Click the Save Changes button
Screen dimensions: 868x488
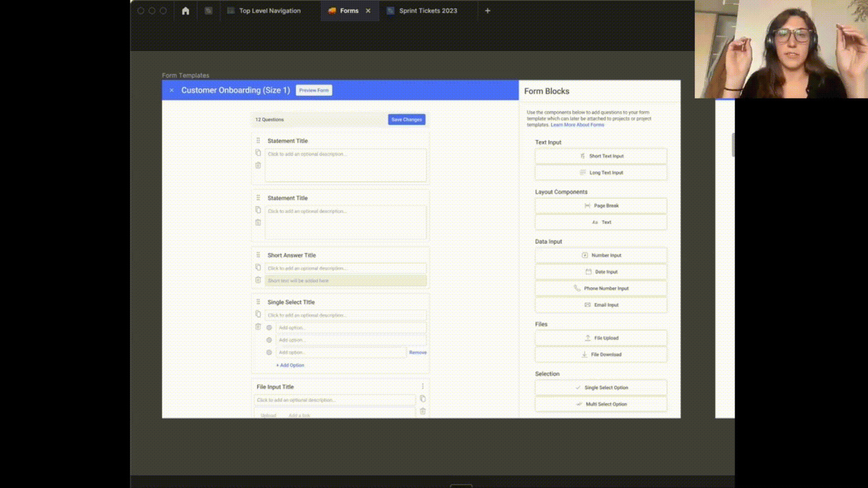406,120
